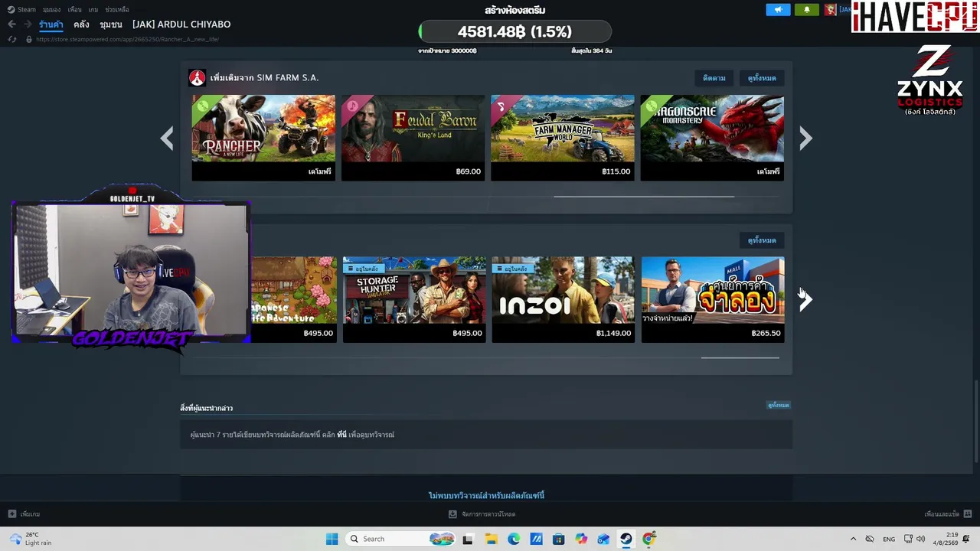Click the เพิ่มเติมจาก SIM FARM S.A. heading
This screenshot has width=980, height=551.
tap(264, 78)
